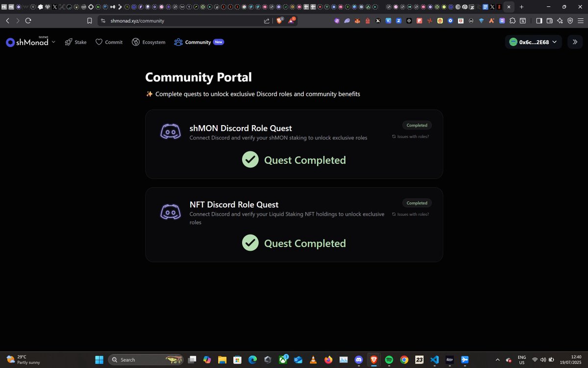The width and height of the screenshot is (588, 368).
Task: Reload the shmonad.xyz page
Action: click(x=28, y=21)
